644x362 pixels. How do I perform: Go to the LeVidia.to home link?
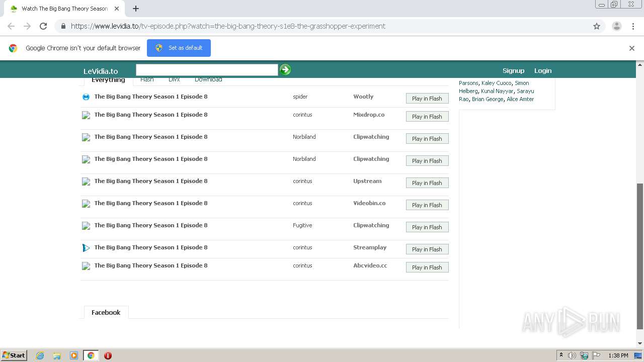coord(101,71)
